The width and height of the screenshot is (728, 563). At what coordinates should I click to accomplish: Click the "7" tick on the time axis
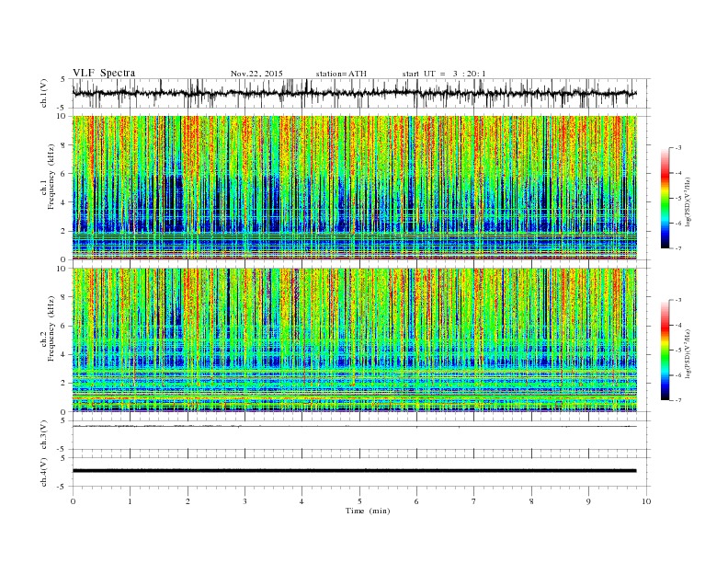pos(474,501)
